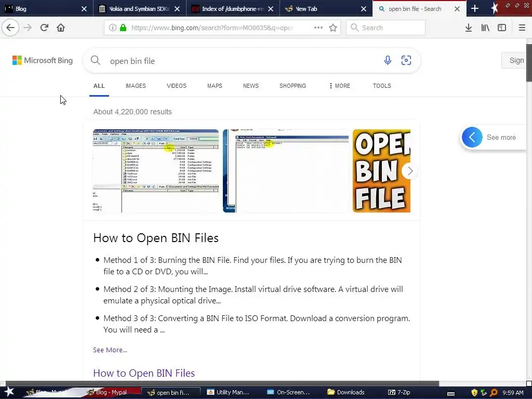Click the About 4,220,000 results text
Screen dimensions: 532x399
point(132,112)
